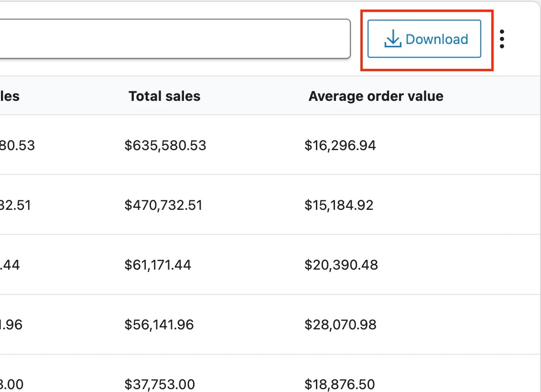Select total sales value $37,753.00
This screenshot has height=392, width=541.
pyautogui.click(x=160, y=384)
